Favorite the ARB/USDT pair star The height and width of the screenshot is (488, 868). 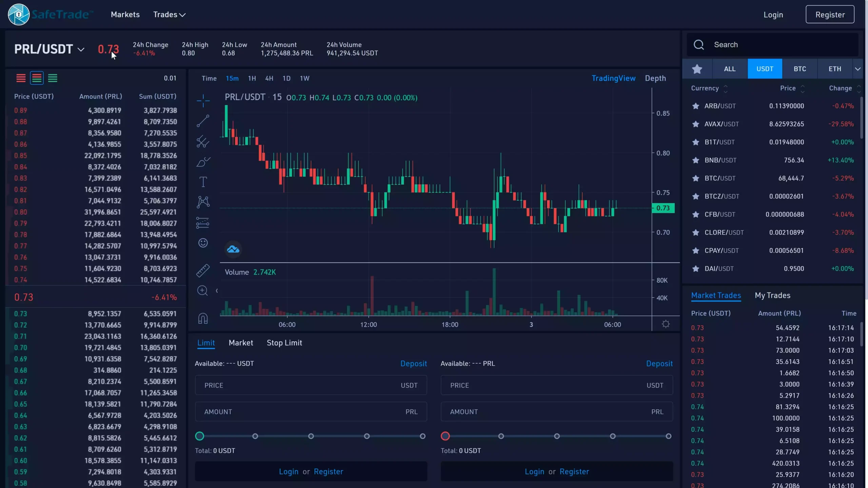click(696, 106)
